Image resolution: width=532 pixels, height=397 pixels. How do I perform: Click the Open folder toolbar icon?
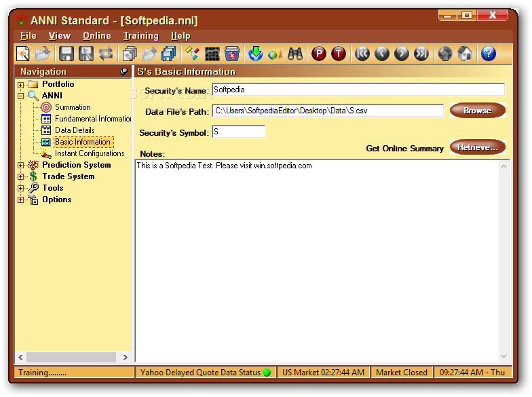(42, 54)
